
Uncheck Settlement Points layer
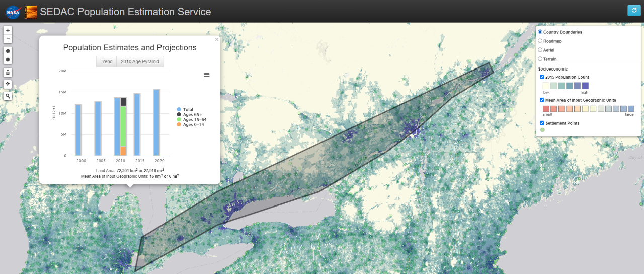[x=542, y=123]
